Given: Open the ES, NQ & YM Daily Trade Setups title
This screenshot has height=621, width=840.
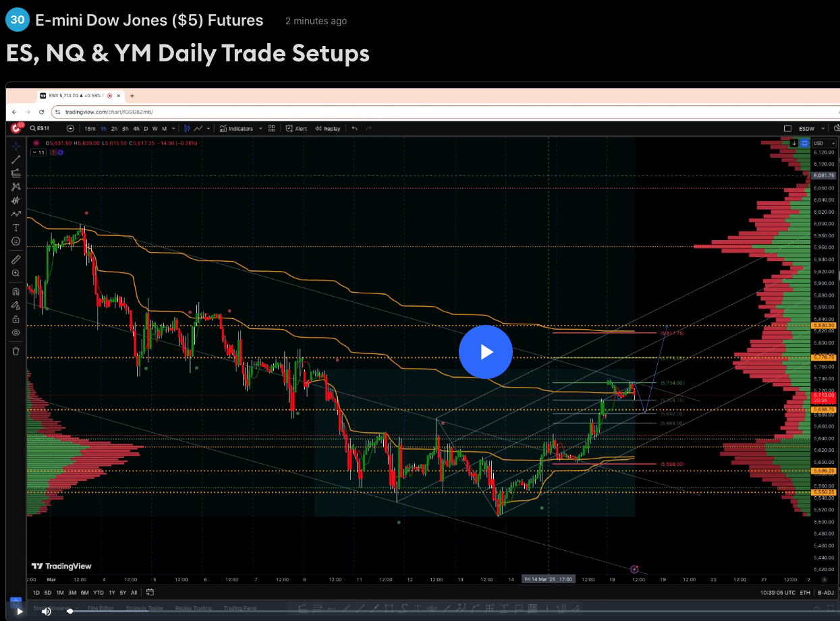Looking at the screenshot, I should click(x=188, y=53).
